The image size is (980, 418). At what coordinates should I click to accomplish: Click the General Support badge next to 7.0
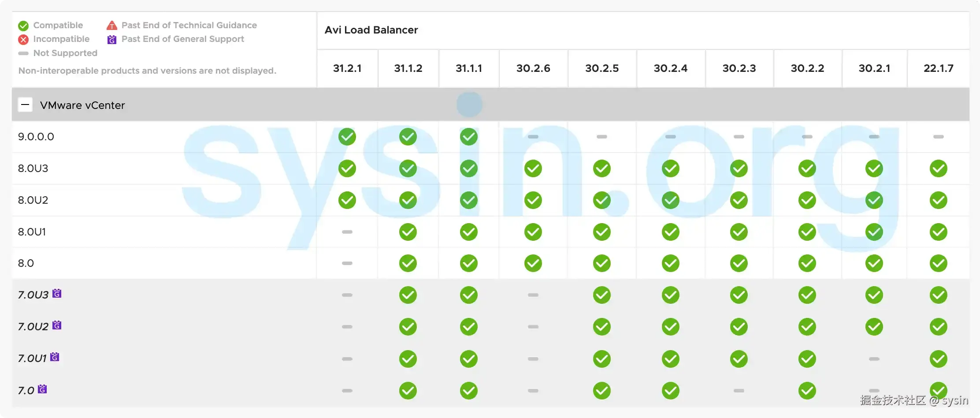point(42,389)
